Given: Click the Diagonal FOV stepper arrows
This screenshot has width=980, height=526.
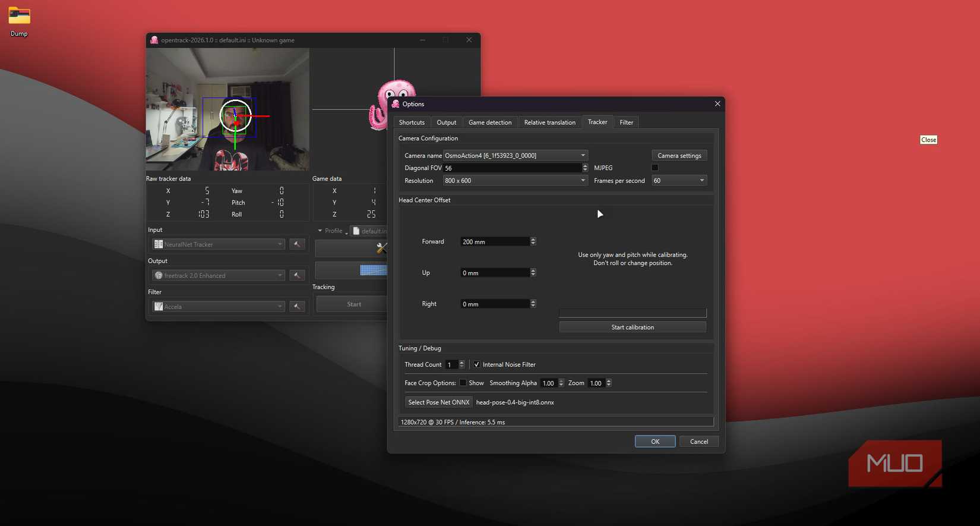Looking at the screenshot, I should (x=585, y=168).
